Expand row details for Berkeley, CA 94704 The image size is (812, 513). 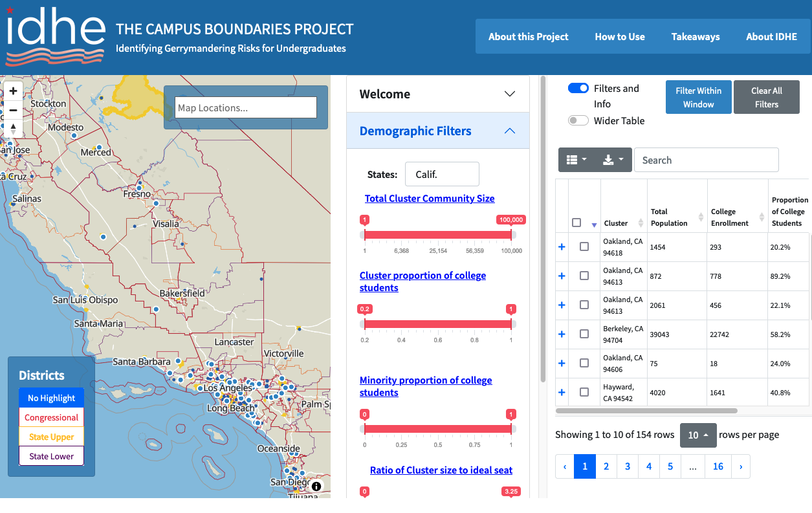click(562, 334)
